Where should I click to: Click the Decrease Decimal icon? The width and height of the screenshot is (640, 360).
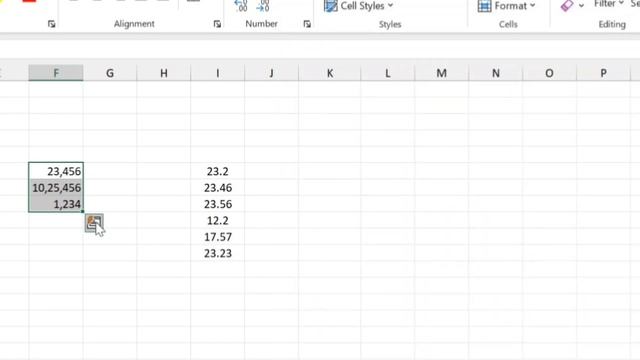click(262, 6)
